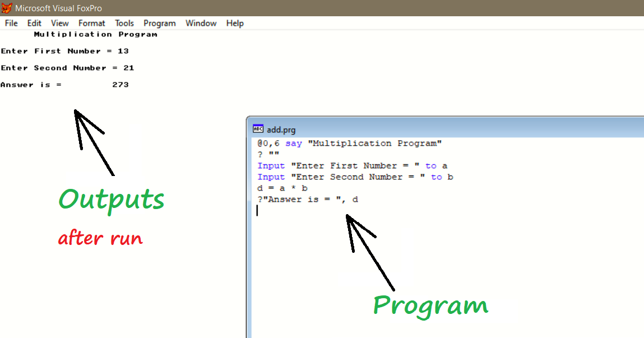Image resolution: width=644 pixels, height=338 pixels.
Task: Open the Help menu
Action: 235,23
